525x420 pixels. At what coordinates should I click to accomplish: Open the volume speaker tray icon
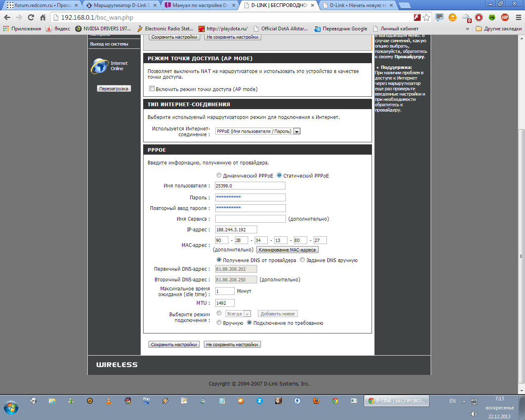[474, 414]
